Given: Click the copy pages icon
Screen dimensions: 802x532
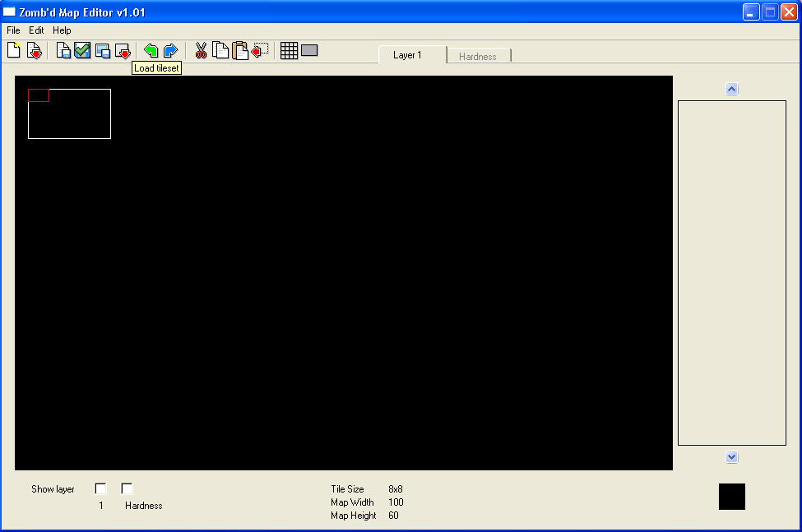Looking at the screenshot, I should pyautogui.click(x=220, y=51).
